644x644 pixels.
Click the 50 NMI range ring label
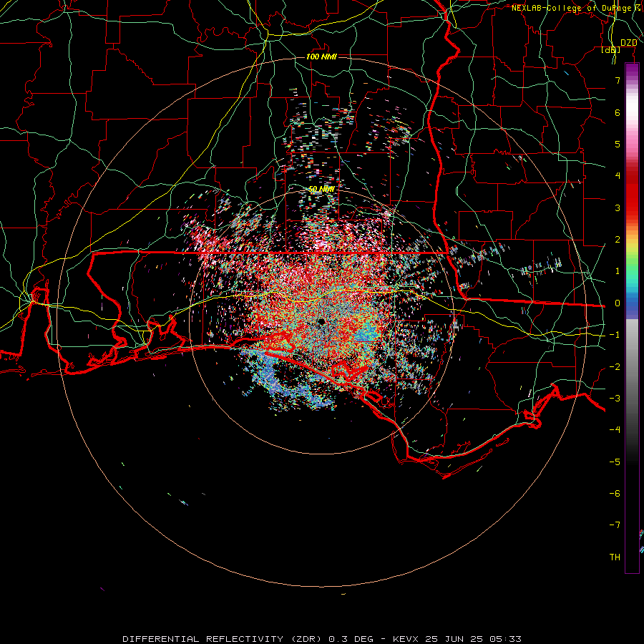[321, 190]
